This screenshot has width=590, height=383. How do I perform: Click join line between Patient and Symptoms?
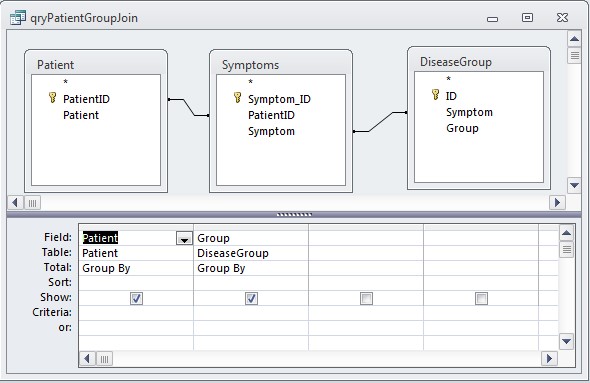point(189,107)
